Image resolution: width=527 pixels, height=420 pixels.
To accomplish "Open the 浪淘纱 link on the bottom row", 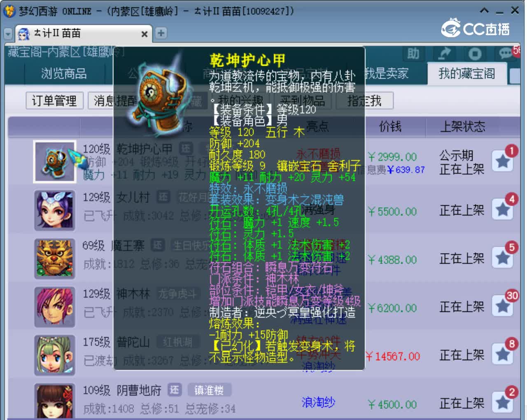I will 318,403.
